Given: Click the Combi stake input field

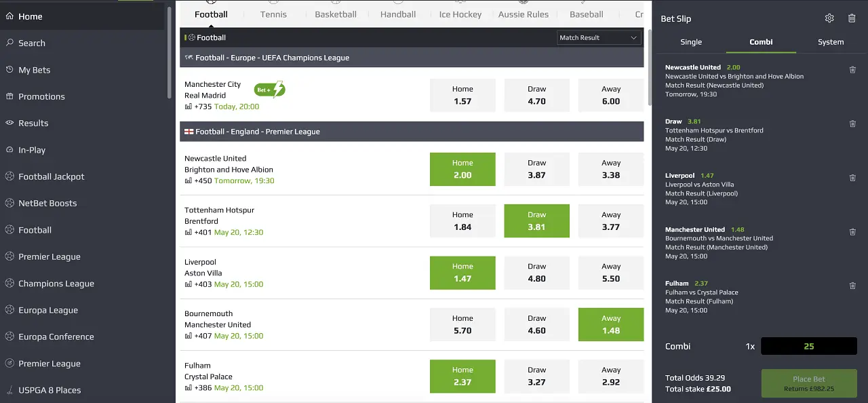Looking at the screenshot, I should point(809,346).
